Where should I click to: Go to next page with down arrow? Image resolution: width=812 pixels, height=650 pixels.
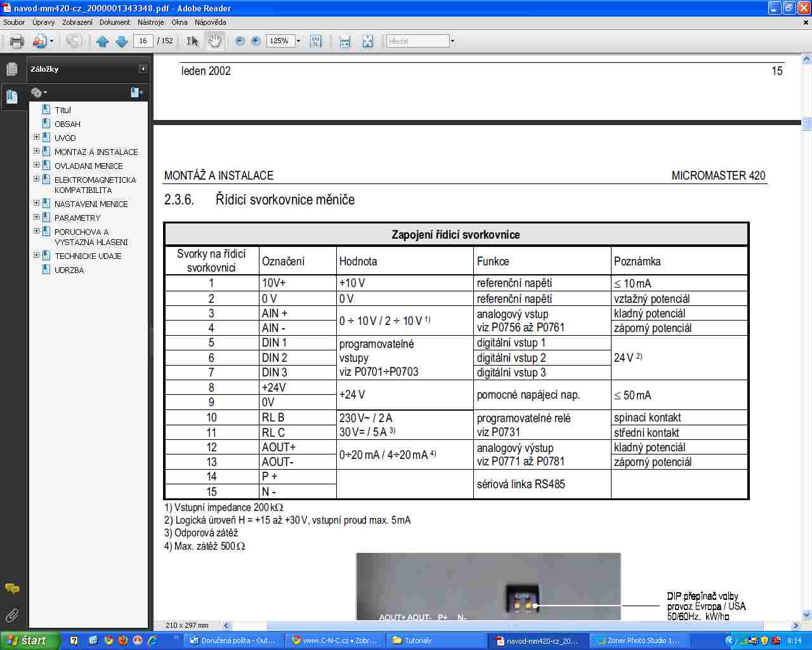pyautogui.click(x=121, y=41)
